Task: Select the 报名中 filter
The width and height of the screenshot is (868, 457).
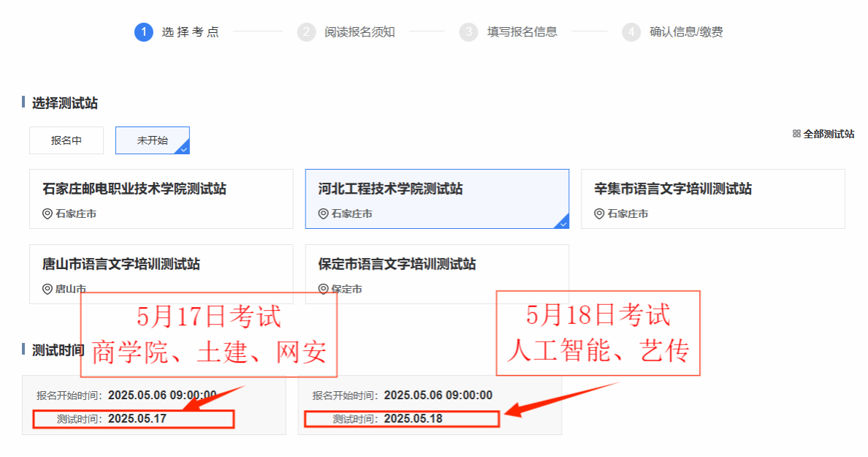Action: pos(66,140)
